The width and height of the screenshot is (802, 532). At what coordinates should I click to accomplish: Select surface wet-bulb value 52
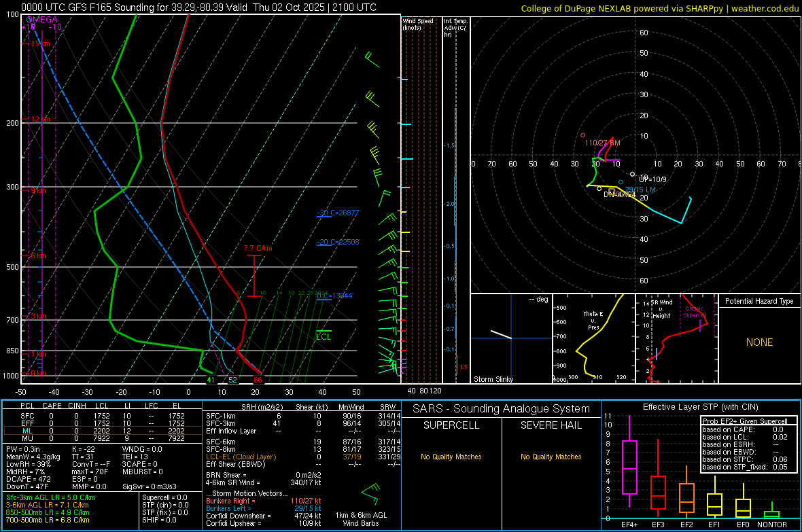pos(232,380)
